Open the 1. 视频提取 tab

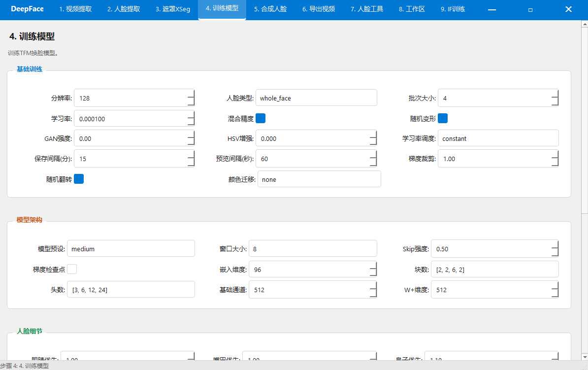tap(75, 9)
